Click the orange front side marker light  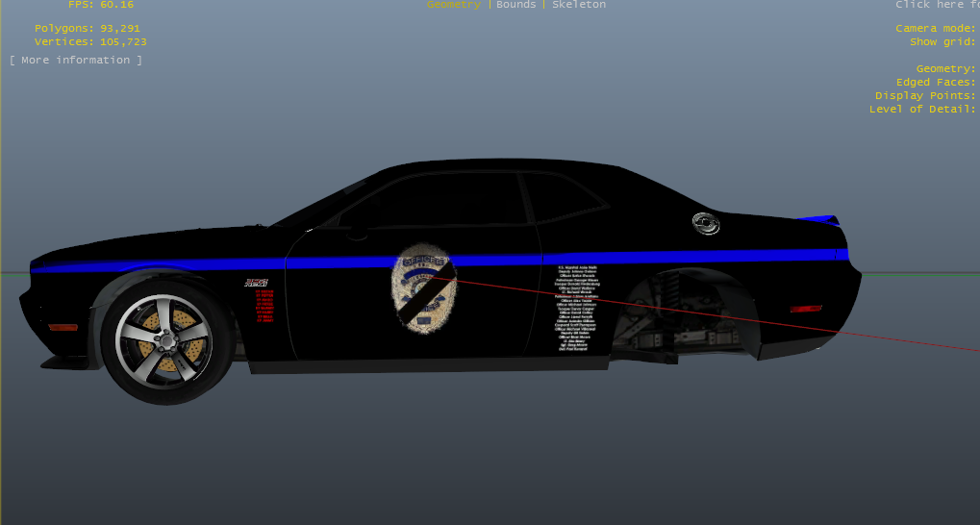[63, 327]
